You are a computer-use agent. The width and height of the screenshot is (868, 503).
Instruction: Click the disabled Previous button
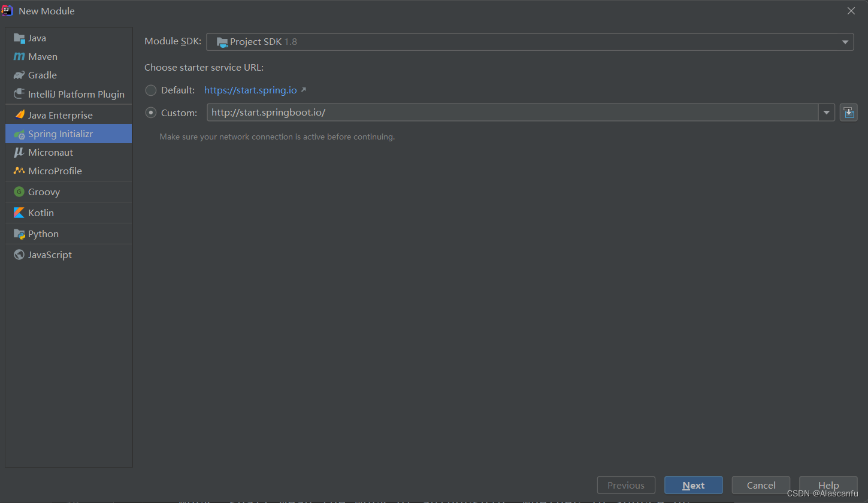point(626,485)
